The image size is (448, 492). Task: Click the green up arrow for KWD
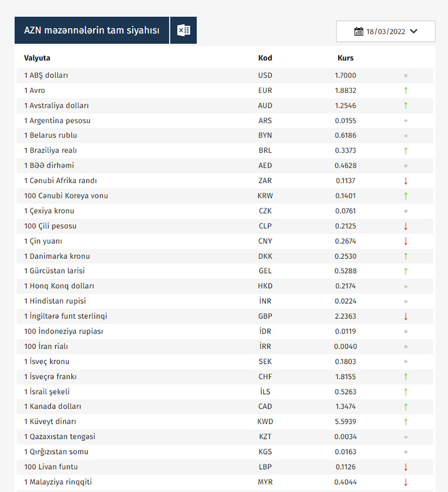point(405,422)
